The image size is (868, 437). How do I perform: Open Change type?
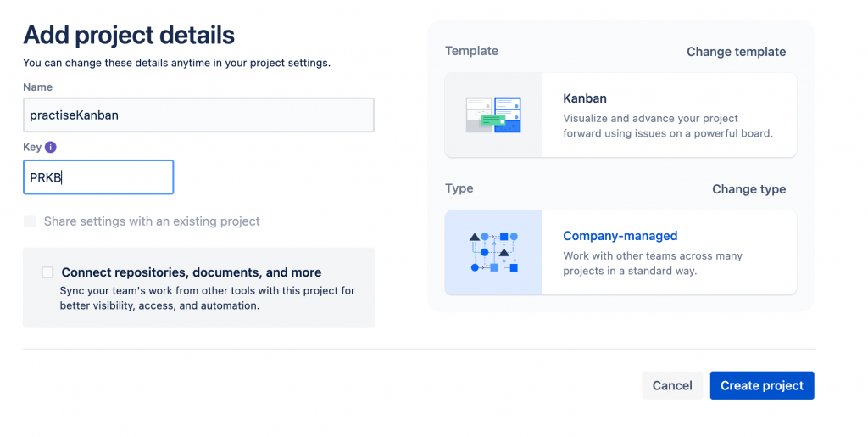pyautogui.click(x=749, y=189)
